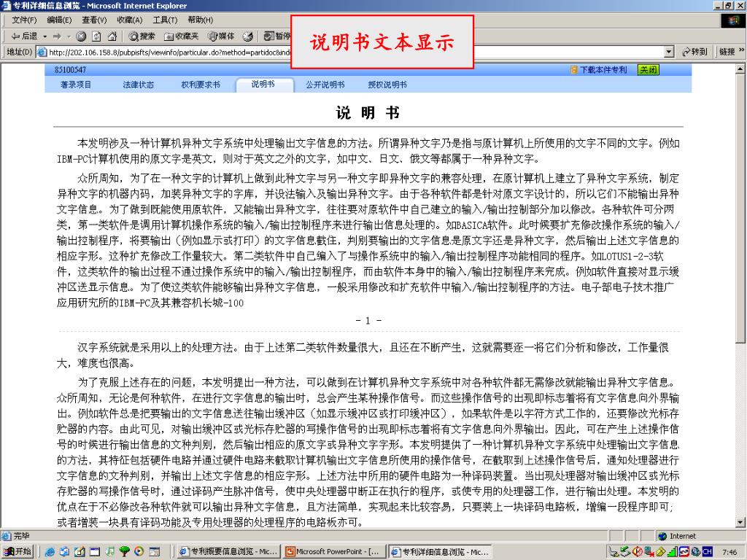Viewport: 747px width, 560px height.
Task: Click the patent number 85100547
Action: (71, 70)
